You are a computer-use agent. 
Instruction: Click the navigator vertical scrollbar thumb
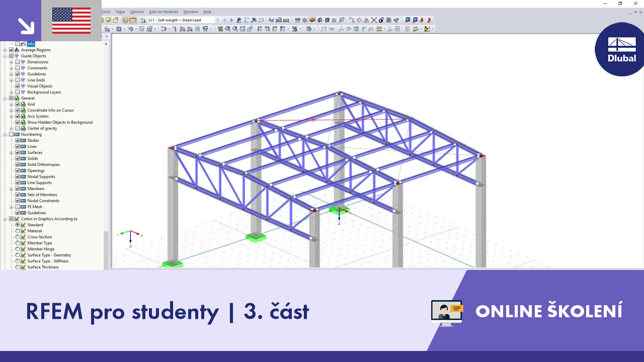point(106,250)
